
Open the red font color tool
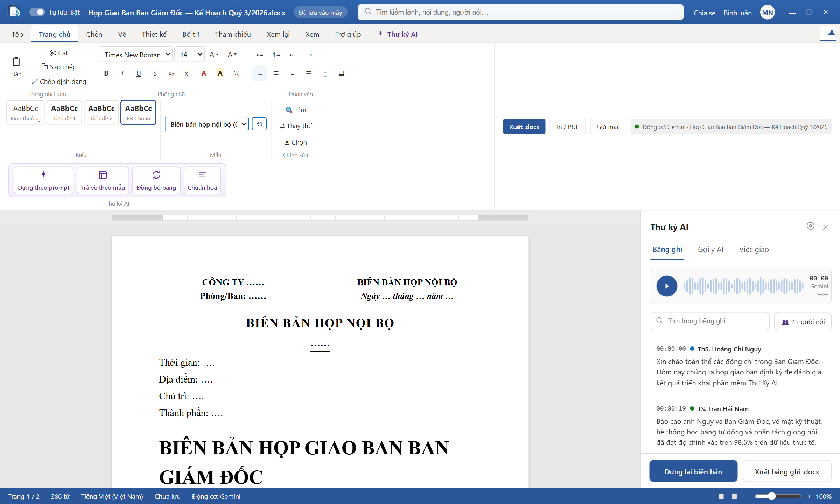tap(204, 73)
